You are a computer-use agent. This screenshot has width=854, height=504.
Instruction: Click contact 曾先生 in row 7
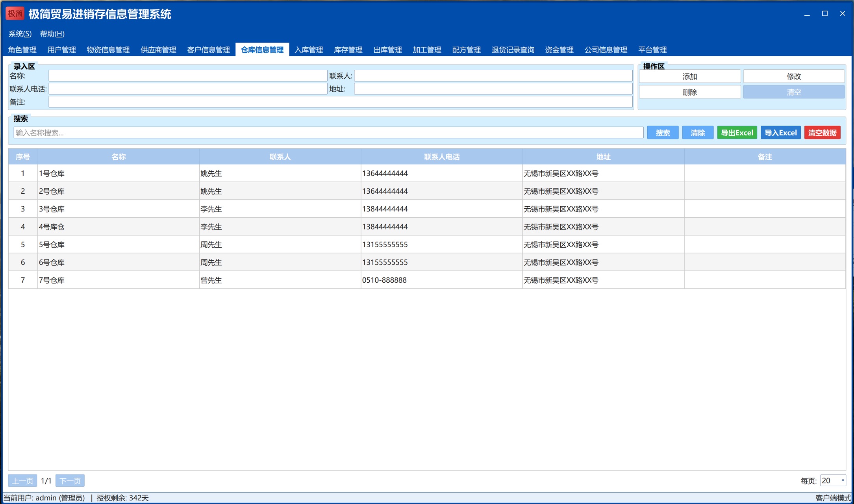coord(211,280)
